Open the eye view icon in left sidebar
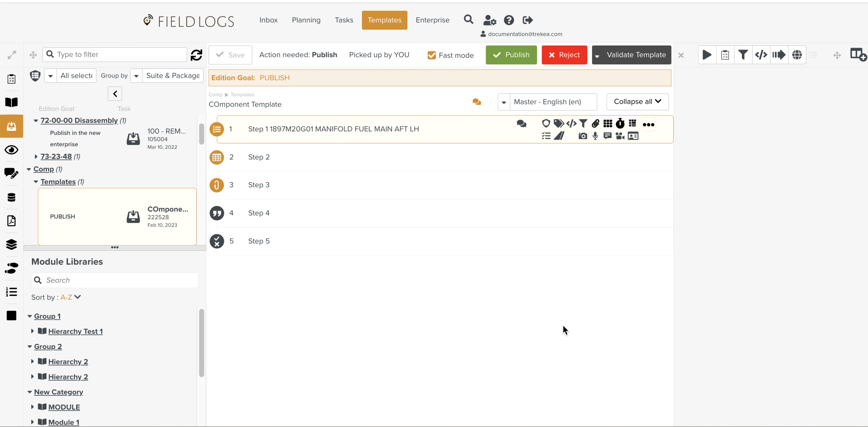The image size is (868, 427). tap(11, 150)
